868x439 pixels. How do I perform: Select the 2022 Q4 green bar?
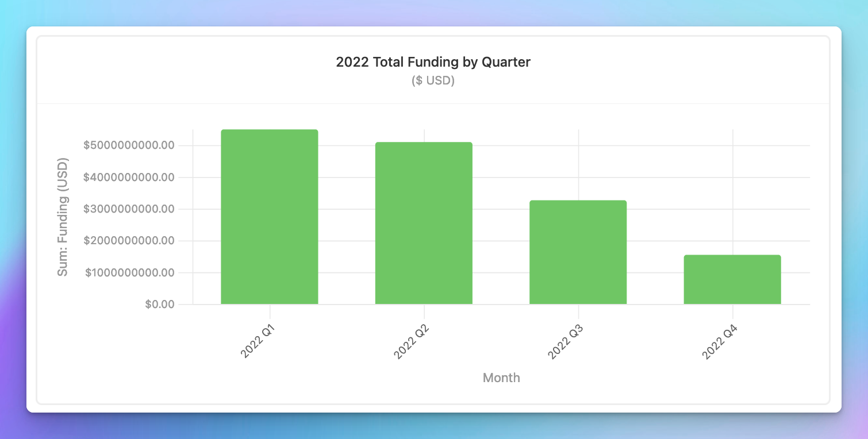pos(732,279)
